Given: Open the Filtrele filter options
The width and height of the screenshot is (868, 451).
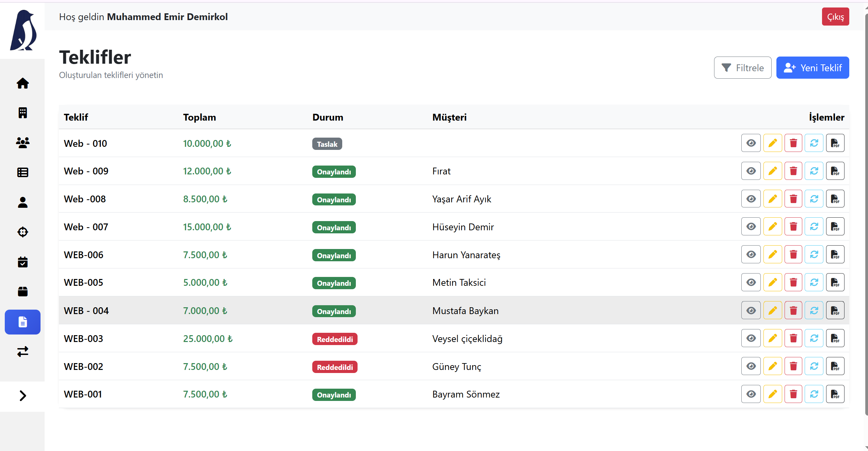Looking at the screenshot, I should [x=742, y=68].
